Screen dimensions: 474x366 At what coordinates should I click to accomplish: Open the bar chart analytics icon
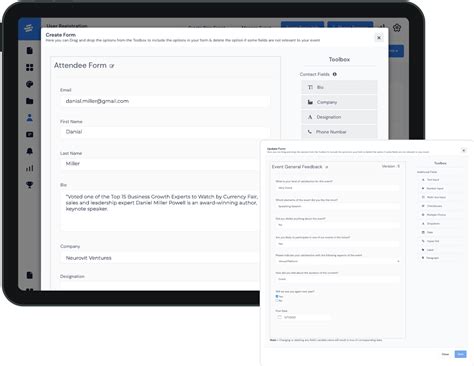(x=30, y=168)
